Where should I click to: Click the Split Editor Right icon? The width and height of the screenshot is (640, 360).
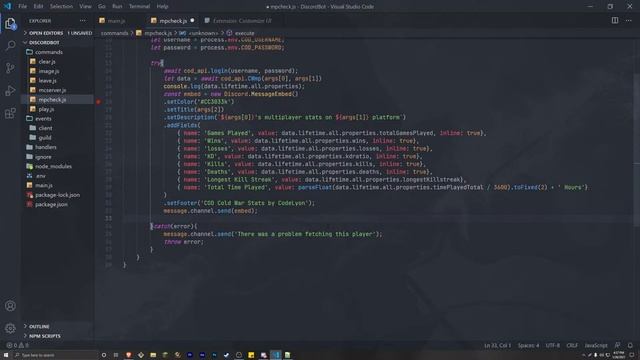[x=615, y=20]
